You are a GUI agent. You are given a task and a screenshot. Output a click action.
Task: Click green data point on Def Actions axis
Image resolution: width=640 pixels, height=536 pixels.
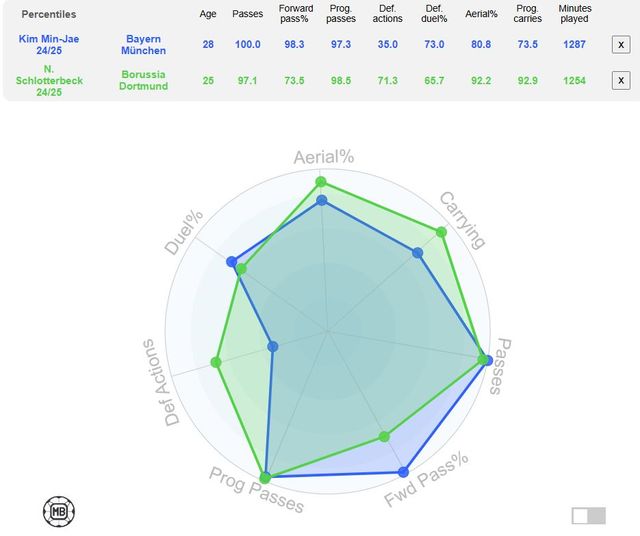(x=215, y=362)
